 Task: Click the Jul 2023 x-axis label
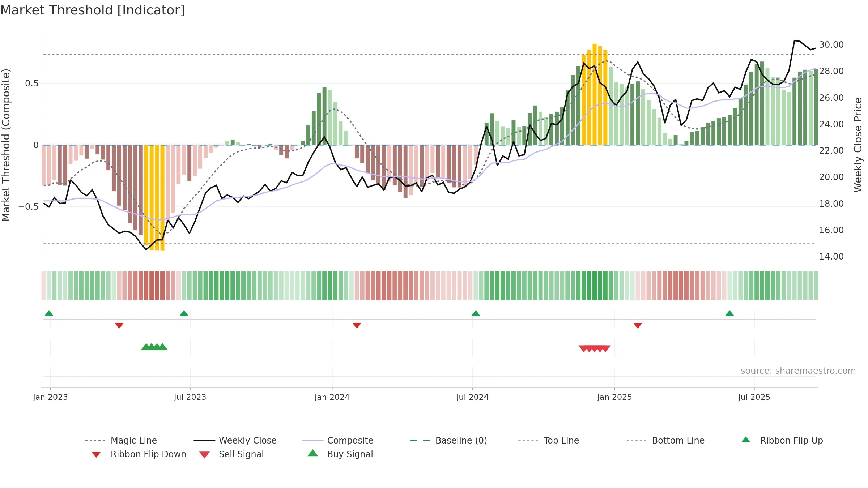pos(190,397)
